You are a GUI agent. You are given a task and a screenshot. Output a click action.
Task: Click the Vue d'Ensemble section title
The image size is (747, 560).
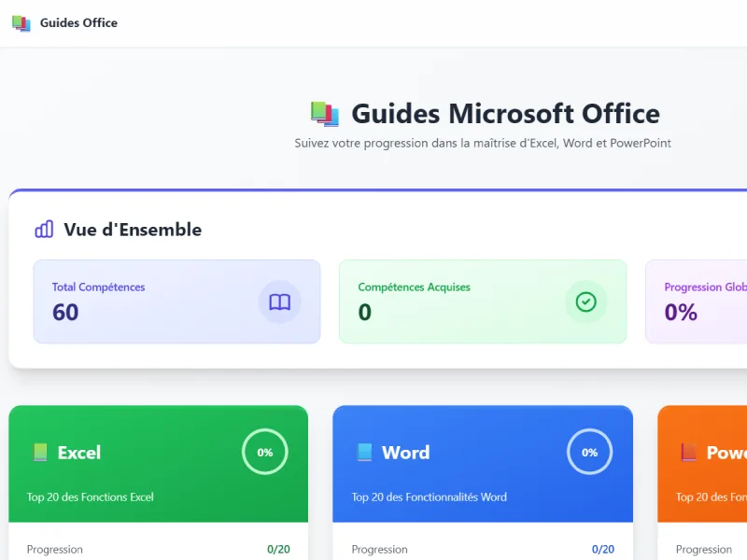coord(133,230)
